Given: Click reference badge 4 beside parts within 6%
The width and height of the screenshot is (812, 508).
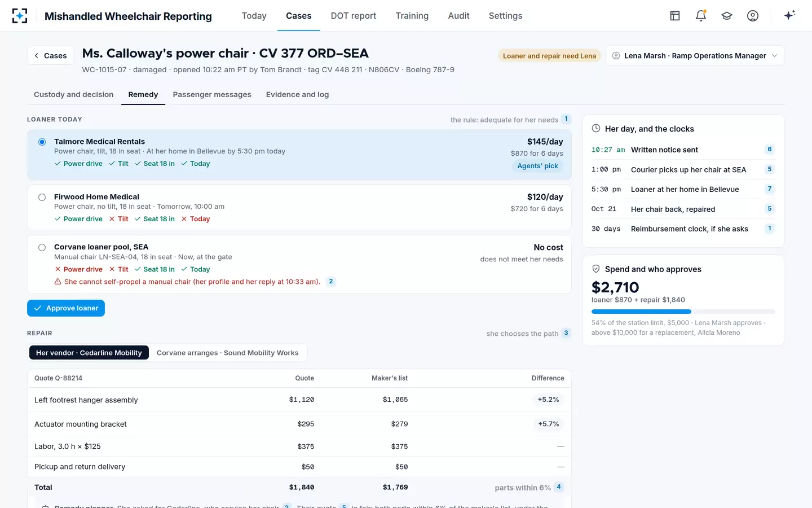Looking at the screenshot, I should coord(559,487).
